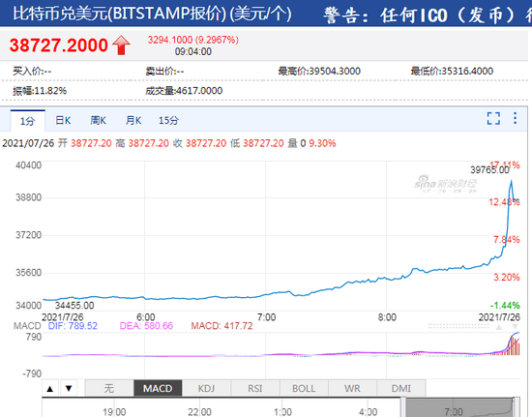The height and width of the screenshot is (417, 532).
Task: Click the DIF: 789.52 label
Action: pyautogui.click(x=73, y=326)
